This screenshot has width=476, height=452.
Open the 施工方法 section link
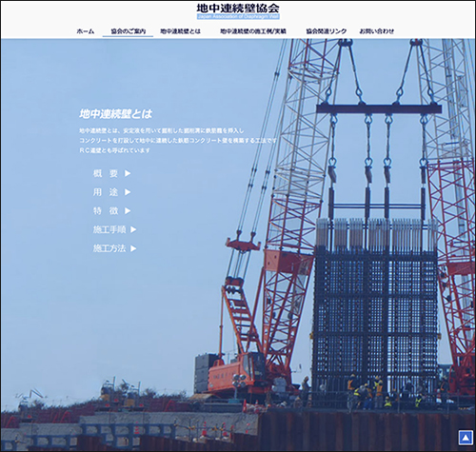click(x=109, y=248)
